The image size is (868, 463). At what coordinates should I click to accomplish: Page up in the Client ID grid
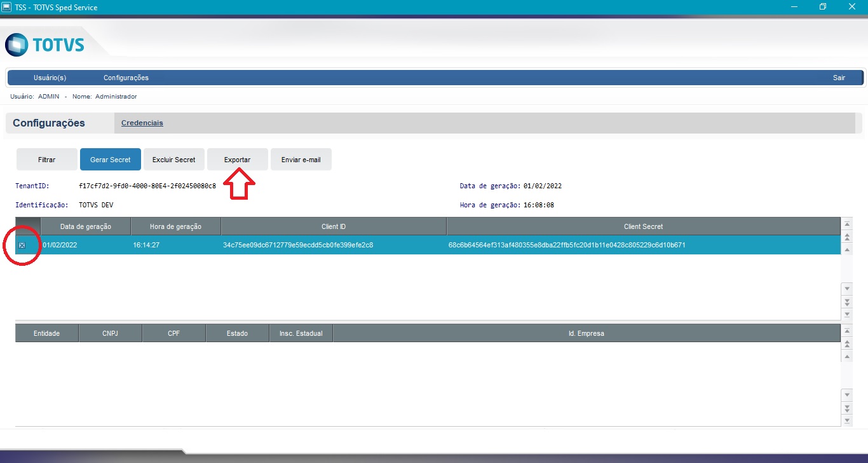(846, 237)
